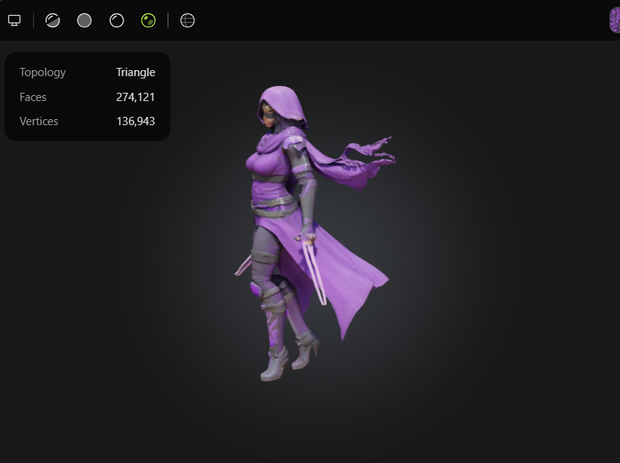
Task: Switch to solid gray sphere shading mode
Action: pos(84,21)
